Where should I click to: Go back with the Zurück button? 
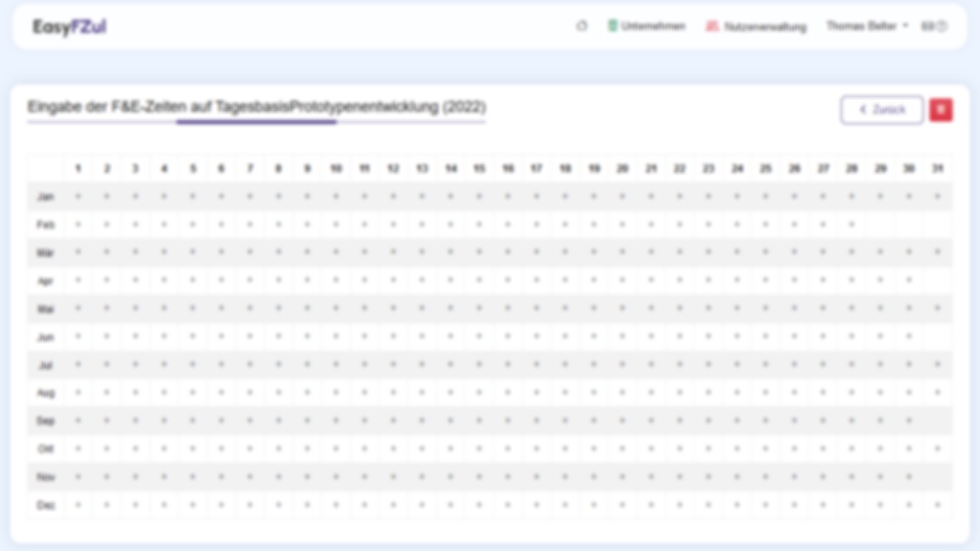click(x=882, y=110)
